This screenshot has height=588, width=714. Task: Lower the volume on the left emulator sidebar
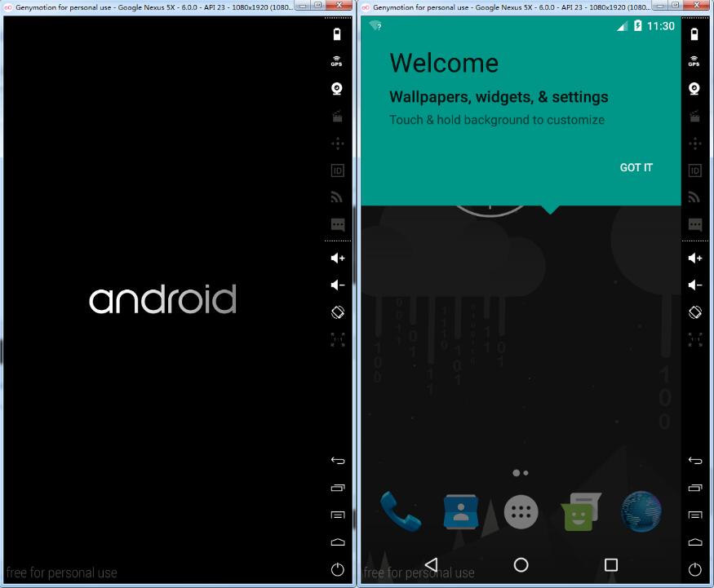[x=338, y=285]
